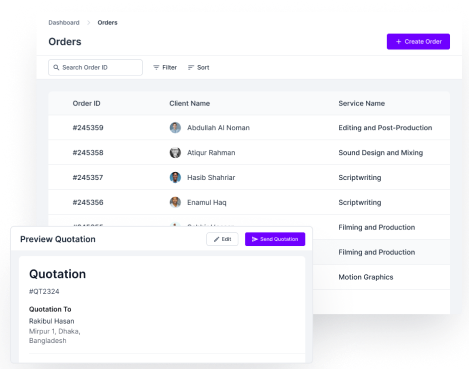
Task: Click the breadcrumb chevron separator
Action: pyautogui.click(x=89, y=23)
